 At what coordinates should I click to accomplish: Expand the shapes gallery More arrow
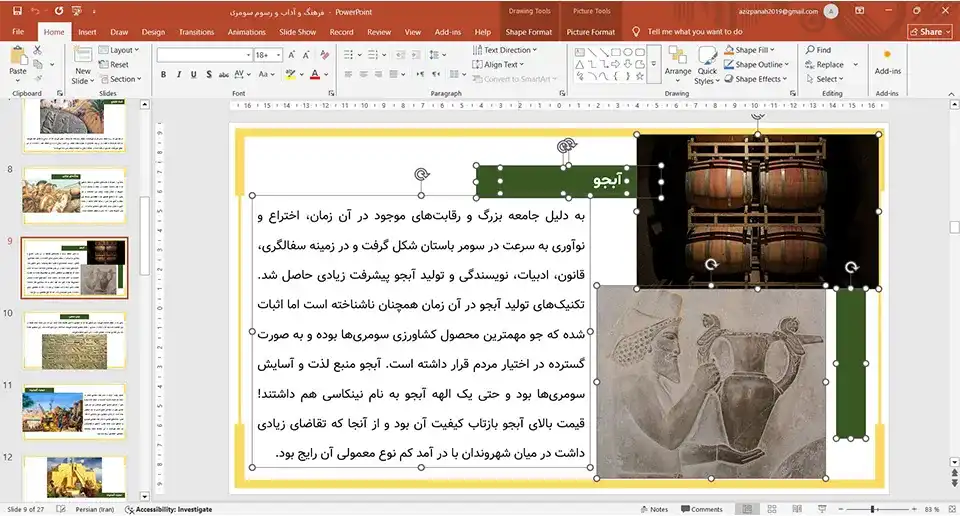(x=654, y=64)
